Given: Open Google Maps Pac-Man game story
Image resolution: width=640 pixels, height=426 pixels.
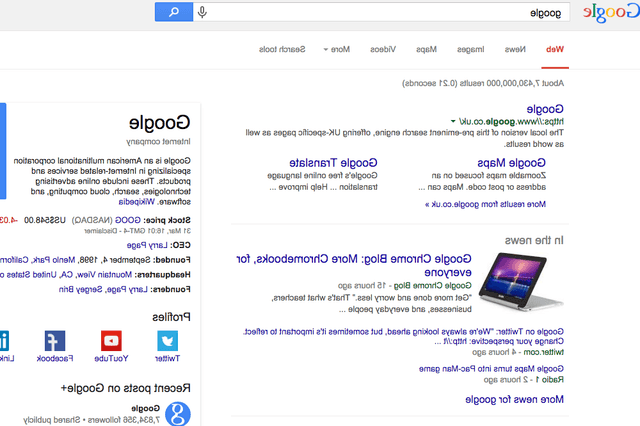Looking at the screenshot, I should (491, 368).
